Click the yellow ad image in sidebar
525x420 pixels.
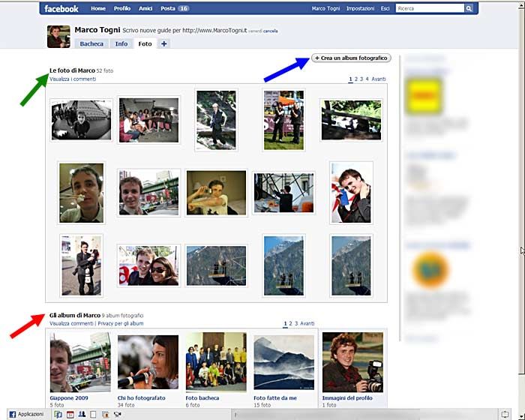coord(424,96)
